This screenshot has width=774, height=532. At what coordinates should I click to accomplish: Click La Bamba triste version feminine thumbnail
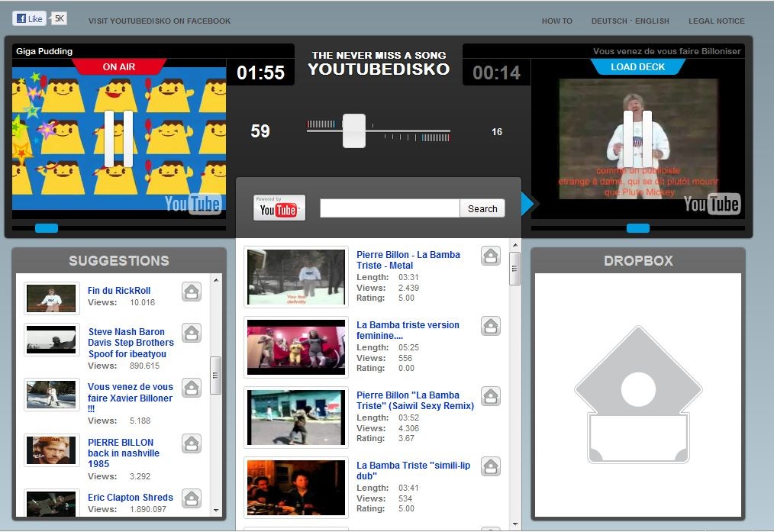[296, 347]
